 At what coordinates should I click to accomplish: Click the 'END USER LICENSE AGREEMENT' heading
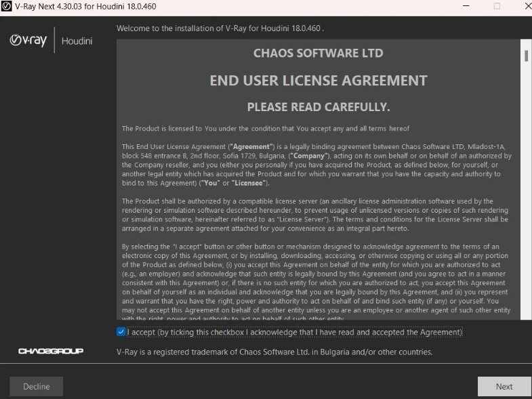[x=318, y=80]
